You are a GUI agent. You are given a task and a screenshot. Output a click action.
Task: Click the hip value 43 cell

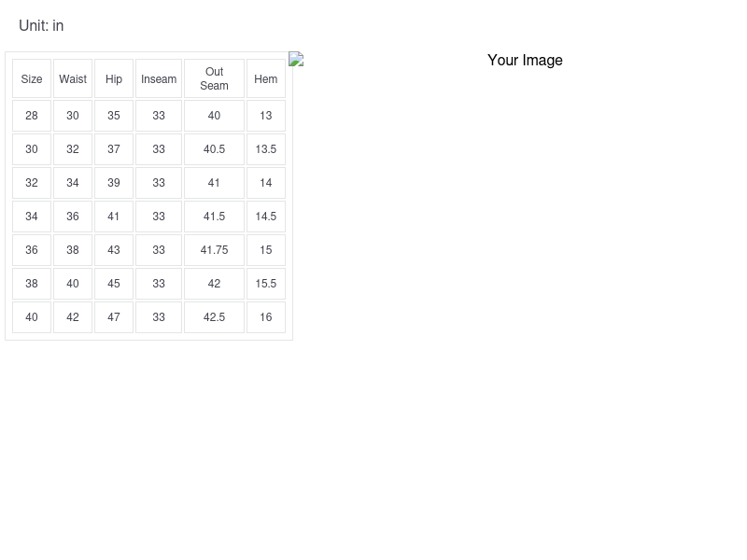pyautogui.click(x=114, y=250)
